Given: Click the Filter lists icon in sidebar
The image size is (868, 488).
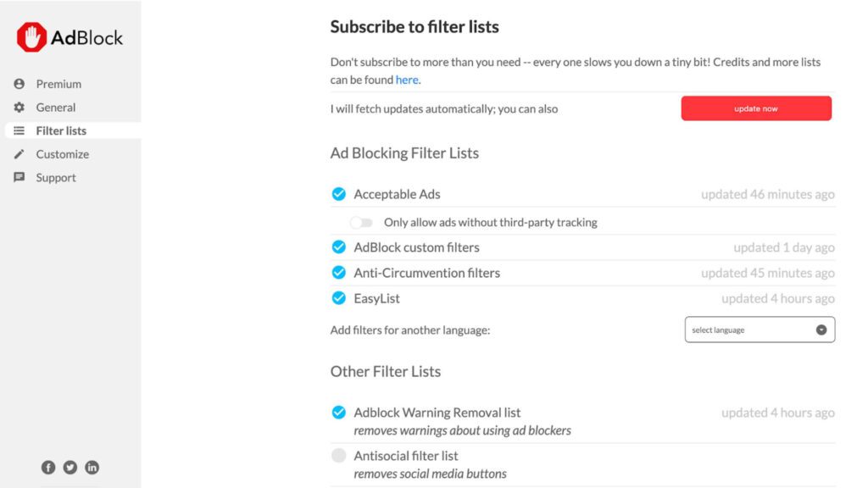Looking at the screenshot, I should tap(19, 130).
